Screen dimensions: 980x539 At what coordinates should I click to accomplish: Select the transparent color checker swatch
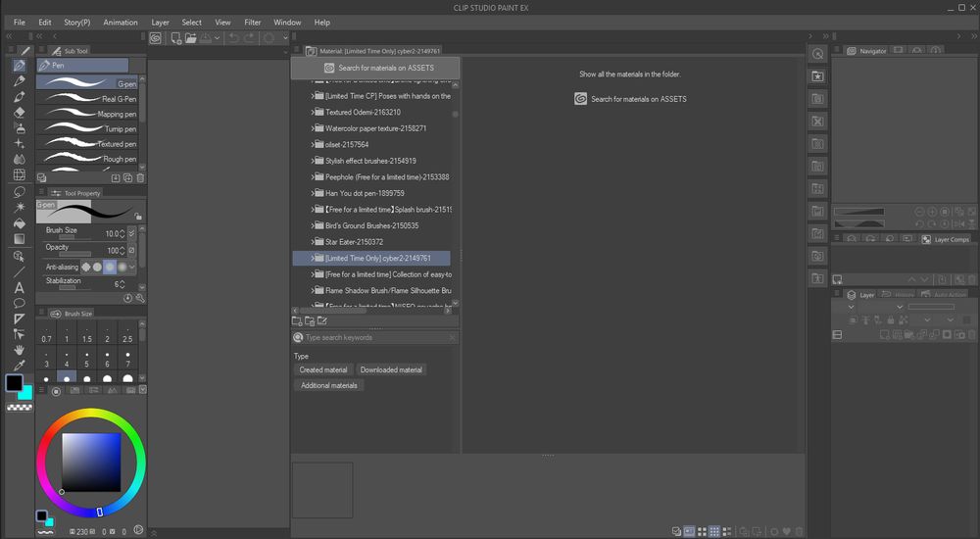(20, 407)
